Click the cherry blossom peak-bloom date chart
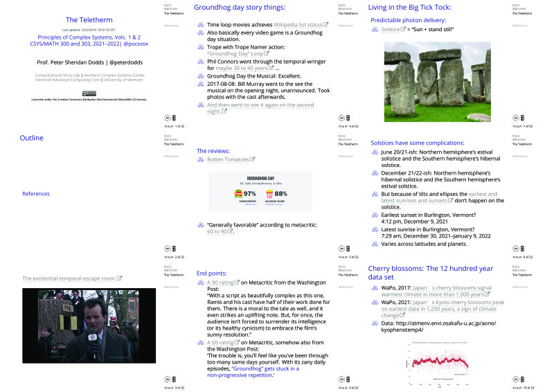Screen dimensions: 554x392 440,364
